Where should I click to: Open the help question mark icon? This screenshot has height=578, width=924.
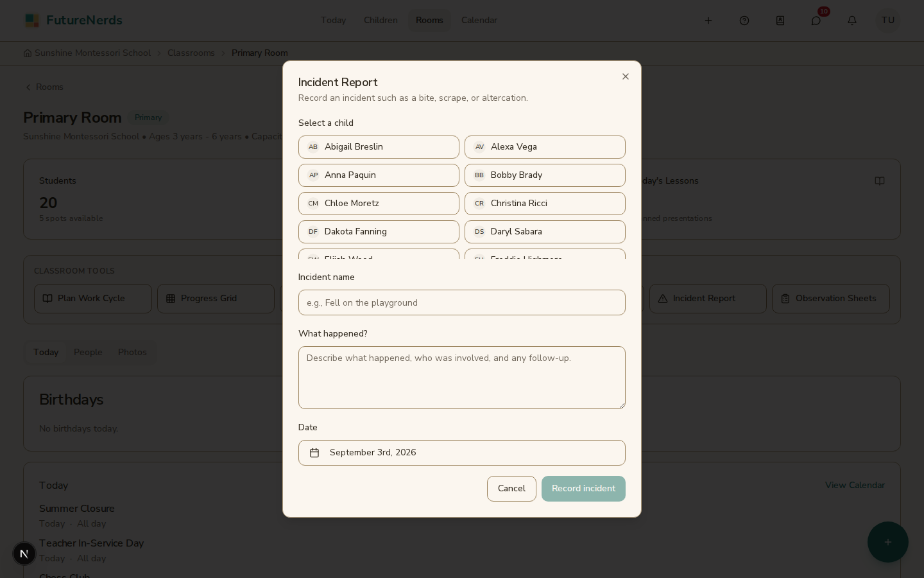tap(744, 21)
